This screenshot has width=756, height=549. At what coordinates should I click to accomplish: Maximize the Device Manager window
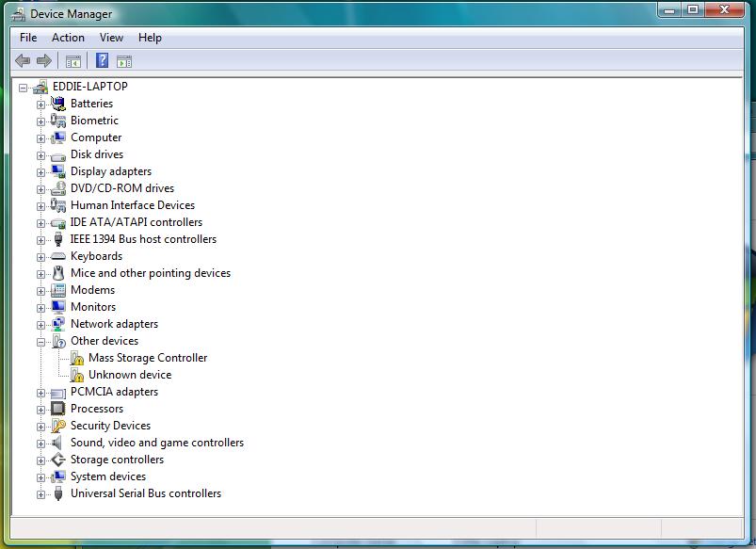point(693,9)
